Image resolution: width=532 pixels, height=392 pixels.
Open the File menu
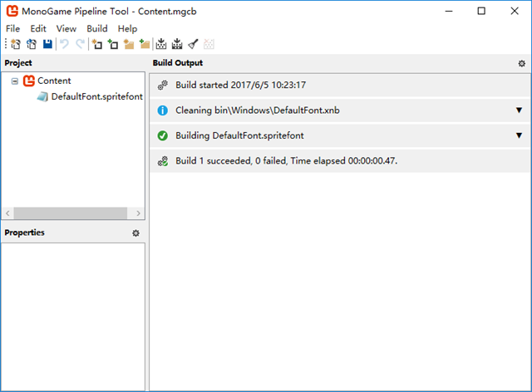point(12,28)
